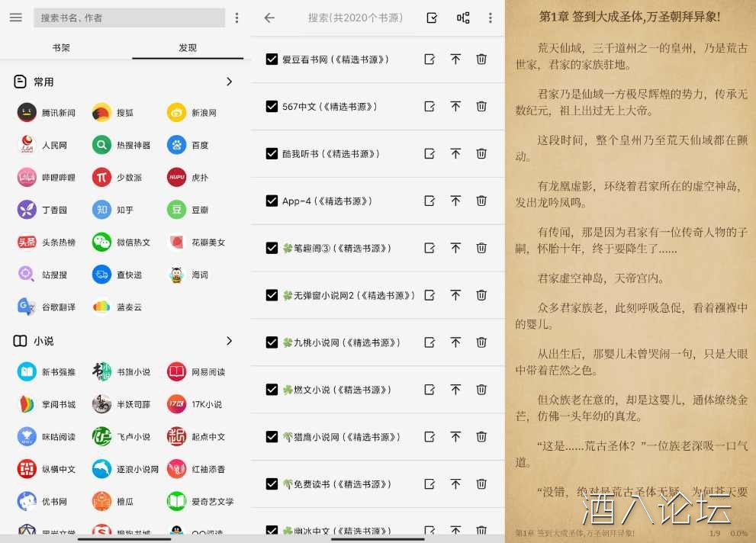Uncheck the 燃文小说 source checkbox

(x=272, y=390)
